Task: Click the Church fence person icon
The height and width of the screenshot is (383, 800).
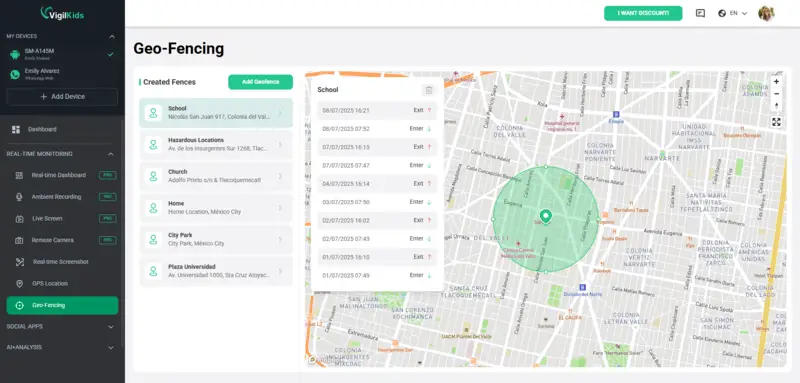Action: click(153, 176)
